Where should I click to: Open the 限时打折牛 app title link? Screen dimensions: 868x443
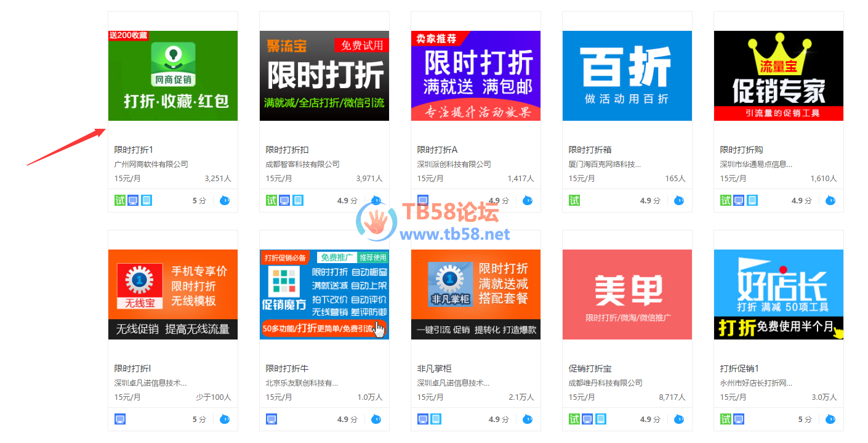[287, 368]
